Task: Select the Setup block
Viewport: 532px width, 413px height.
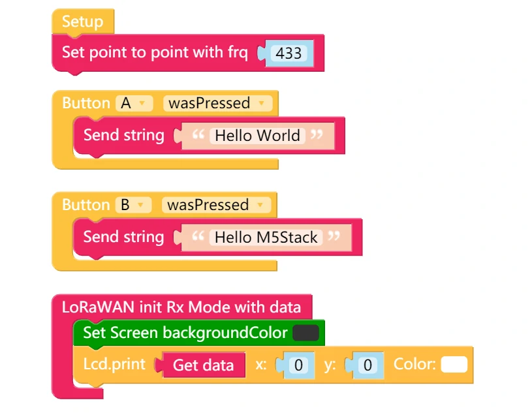Action: tap(83, 22)
